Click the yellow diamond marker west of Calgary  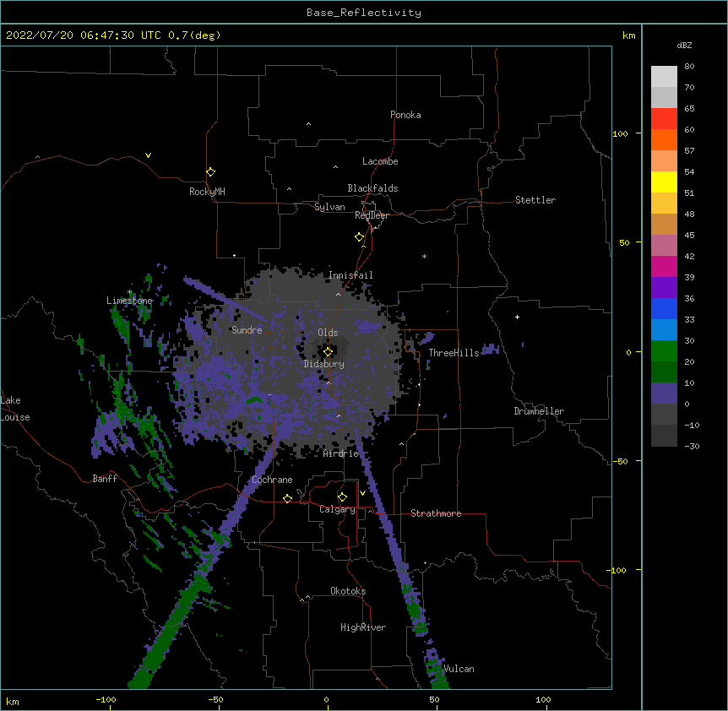point(287,498)
